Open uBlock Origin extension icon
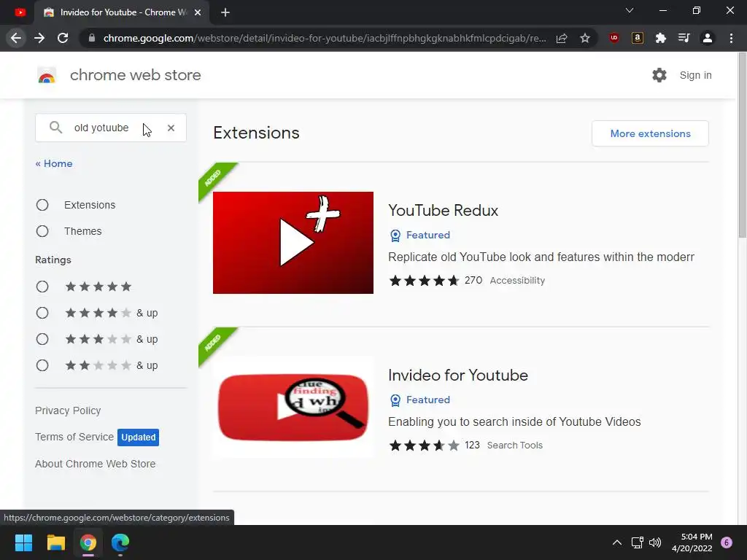This screenshot has height=560, width=747. 614,38
